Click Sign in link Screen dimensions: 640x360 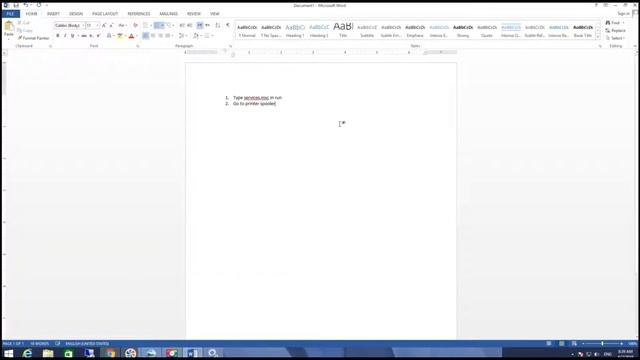(x=623, y=14)
